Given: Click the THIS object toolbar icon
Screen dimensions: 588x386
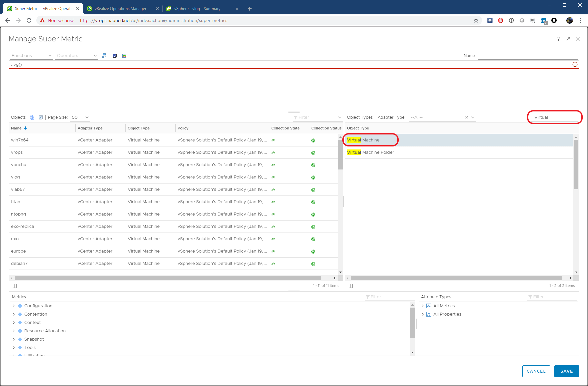Looking at the screenshot, I should [104, 56].
